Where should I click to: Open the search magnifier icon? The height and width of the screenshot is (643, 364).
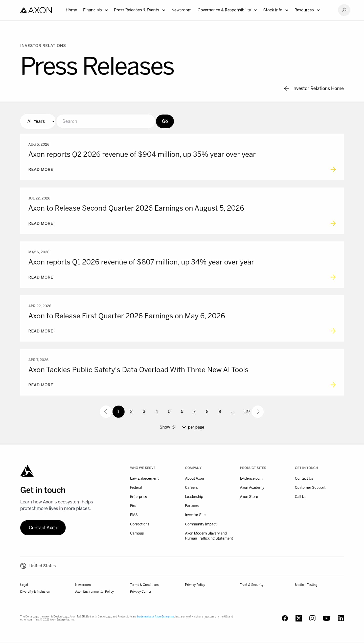pyautogui.click(x=344, y=10)
